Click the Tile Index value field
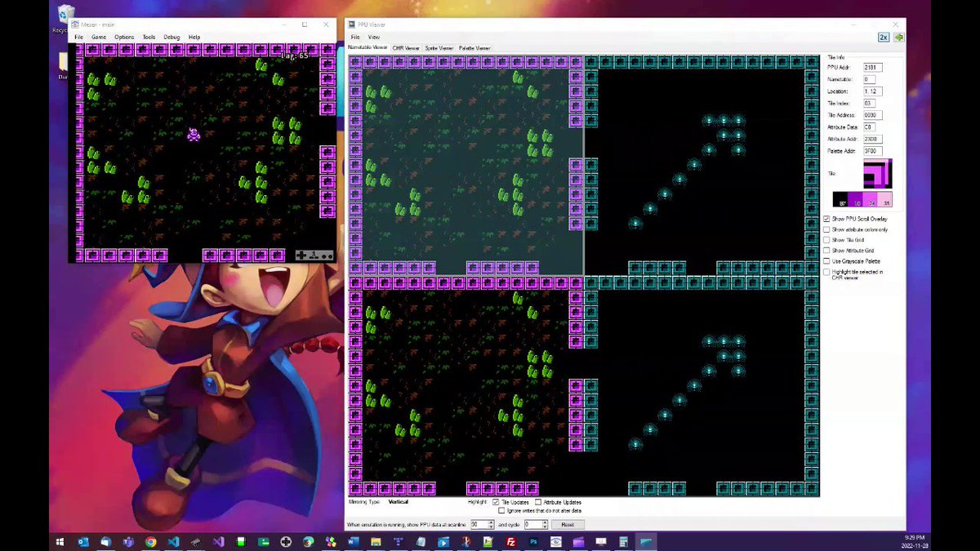 tap(869, 103)
